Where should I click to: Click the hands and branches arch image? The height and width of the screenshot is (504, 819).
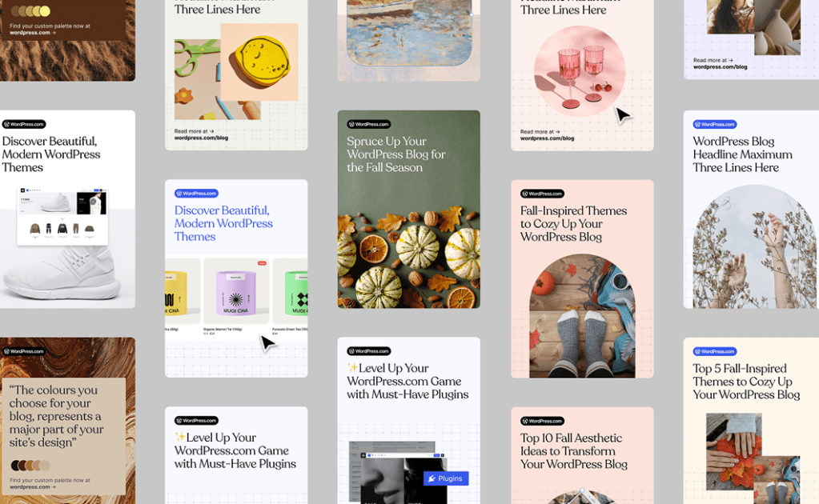(753, 246)
